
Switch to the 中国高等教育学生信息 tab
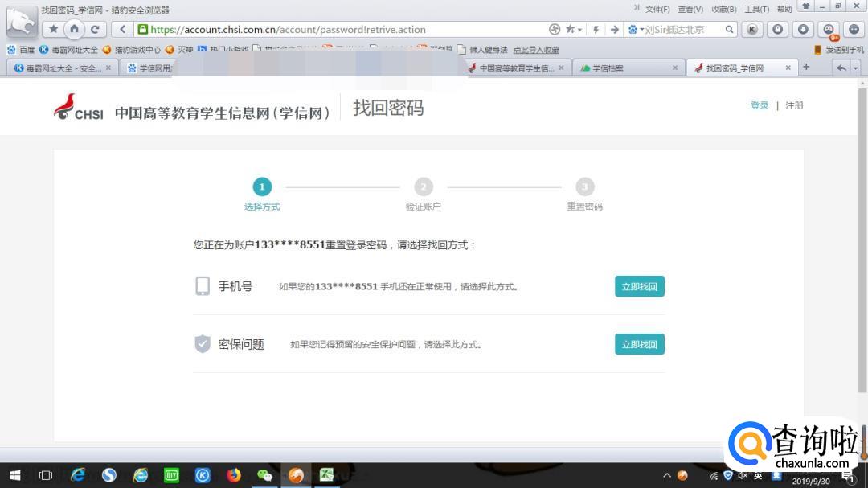point(515,68)
